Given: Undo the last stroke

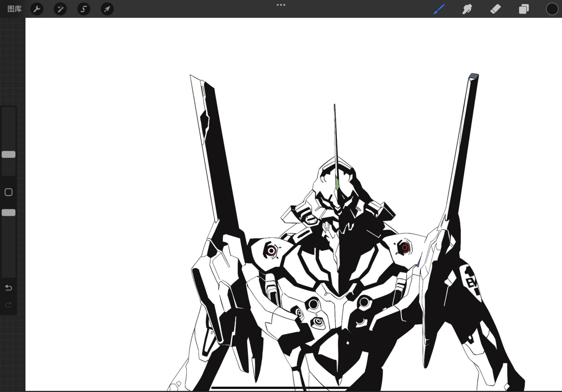Looking at the screenshot, I should click(9, 288).
